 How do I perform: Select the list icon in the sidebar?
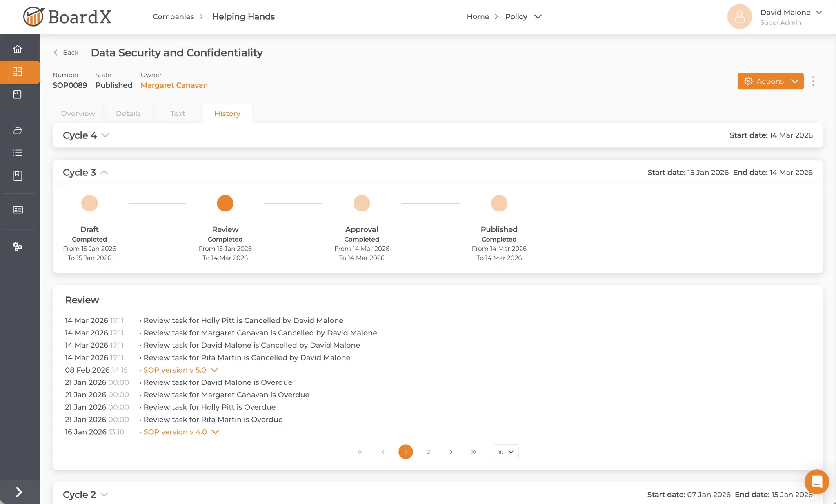(x=18, y=153)
